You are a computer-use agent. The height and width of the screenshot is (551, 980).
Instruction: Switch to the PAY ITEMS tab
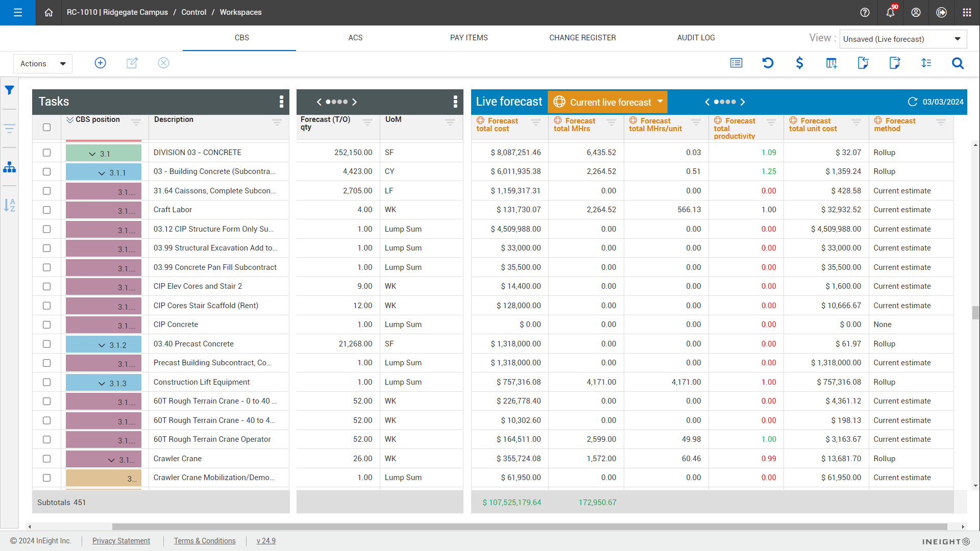[x=468, y=37]
